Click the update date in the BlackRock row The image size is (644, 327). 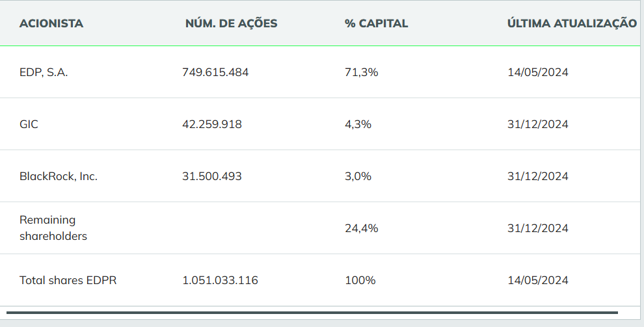pos(537,176)
